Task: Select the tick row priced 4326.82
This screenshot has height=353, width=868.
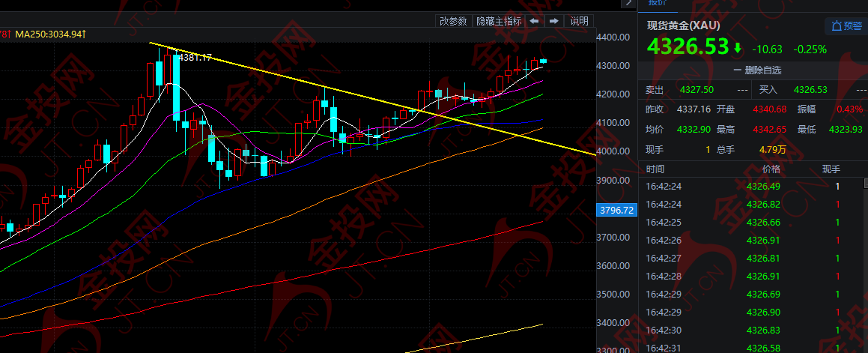Action: click(750, 205)
